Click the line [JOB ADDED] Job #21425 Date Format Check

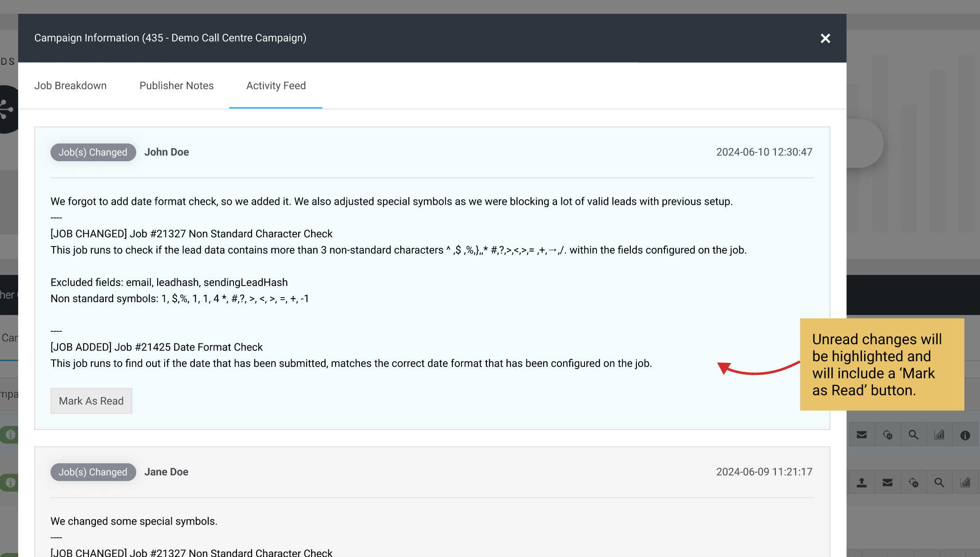click(x=157, y=347)
